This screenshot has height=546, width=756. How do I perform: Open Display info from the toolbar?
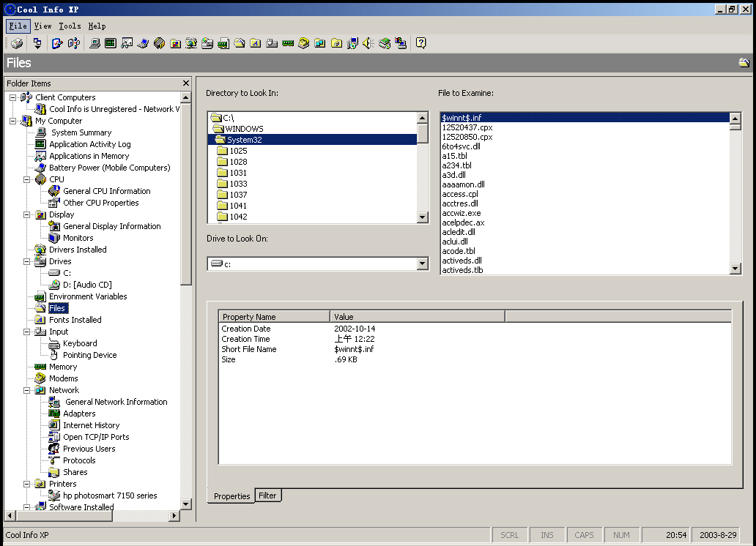coord(176,43)
